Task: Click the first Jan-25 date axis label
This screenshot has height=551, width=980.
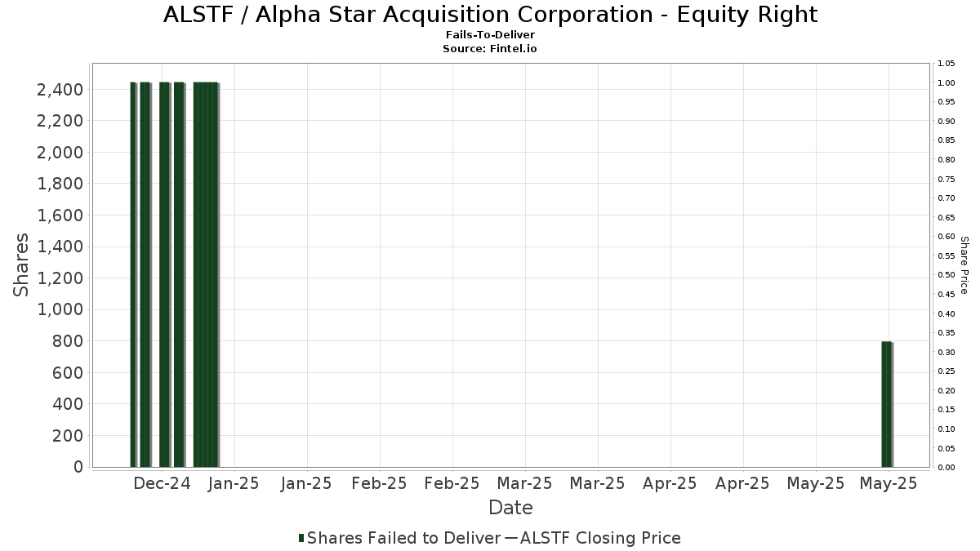Action: coord(234,483)
